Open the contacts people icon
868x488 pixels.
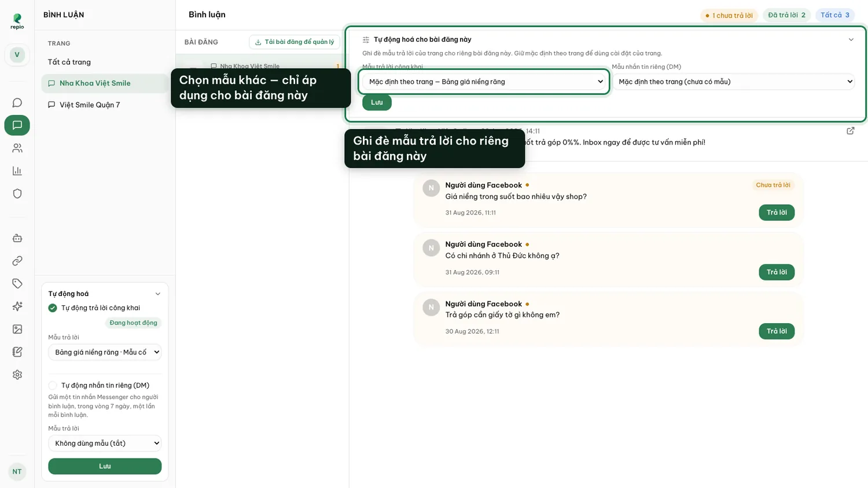tap(17, 148)
